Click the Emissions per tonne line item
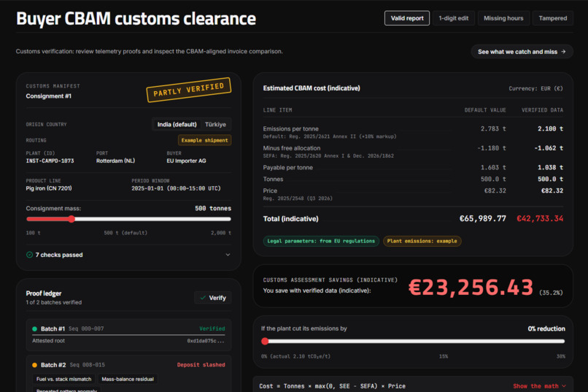The height and width of the screenshot is (392, 588). [x=290, y=128]
